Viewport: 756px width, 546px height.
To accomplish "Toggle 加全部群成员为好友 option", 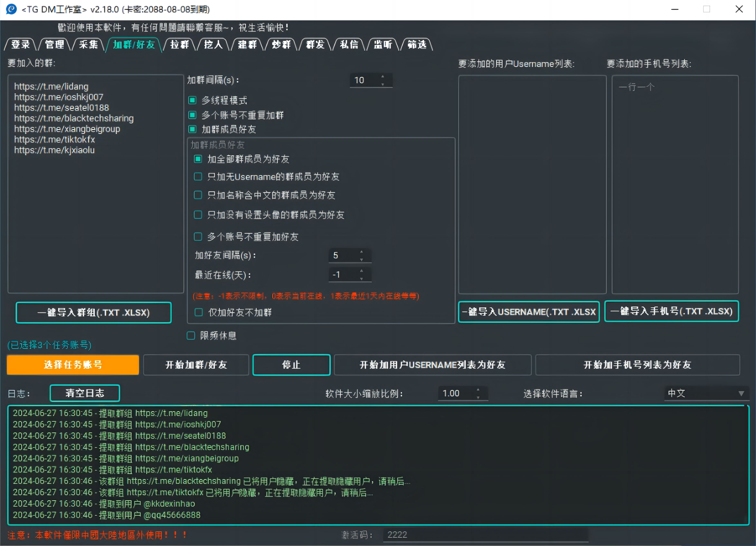I will (x=198, y=159).
